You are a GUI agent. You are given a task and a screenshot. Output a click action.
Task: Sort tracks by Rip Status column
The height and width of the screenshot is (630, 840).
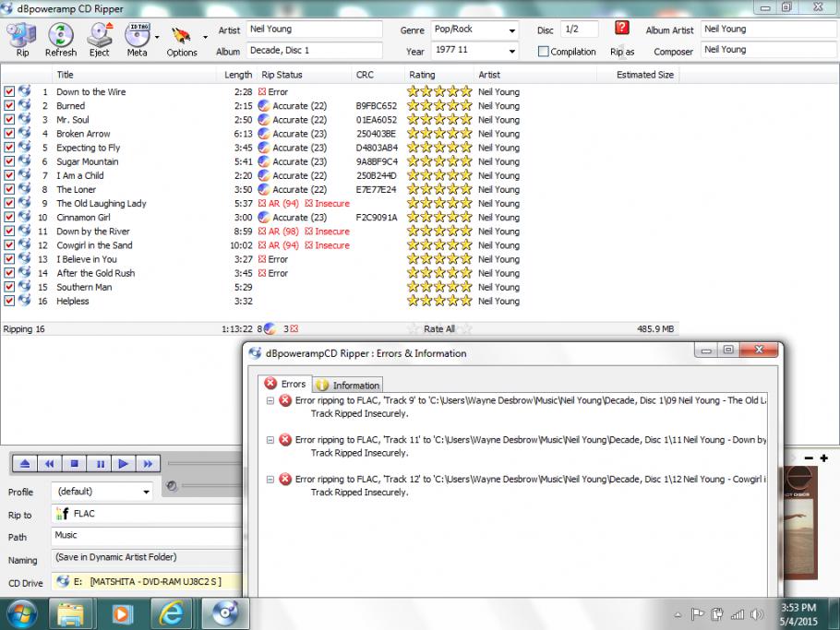282,75
